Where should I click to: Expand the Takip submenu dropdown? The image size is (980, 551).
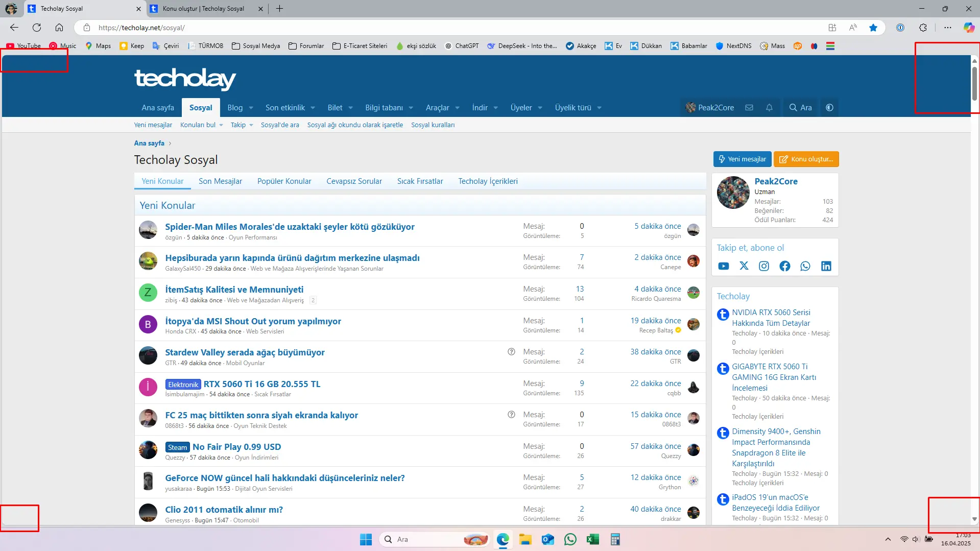click(251, 125)
